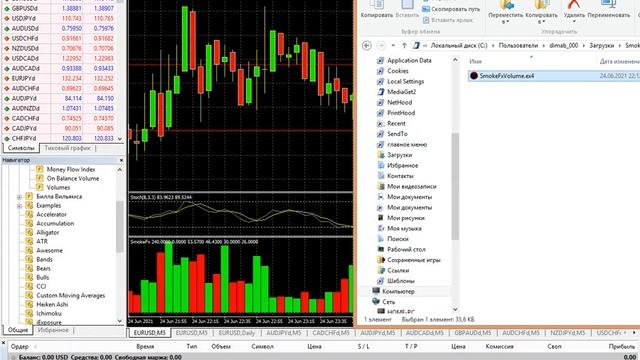
Task: Select Heiken Ashi indicator in Navigator
Action: [52, 304]
